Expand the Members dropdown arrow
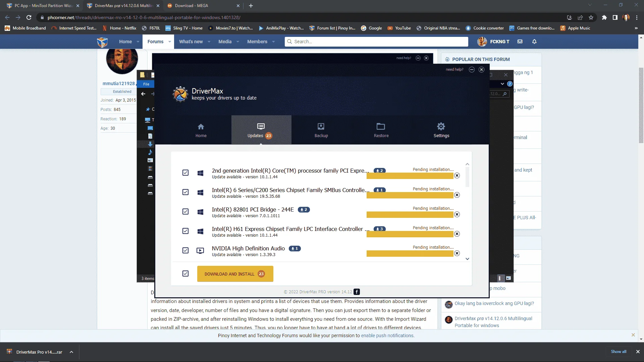644x362 pixels. tap(273, 42)
